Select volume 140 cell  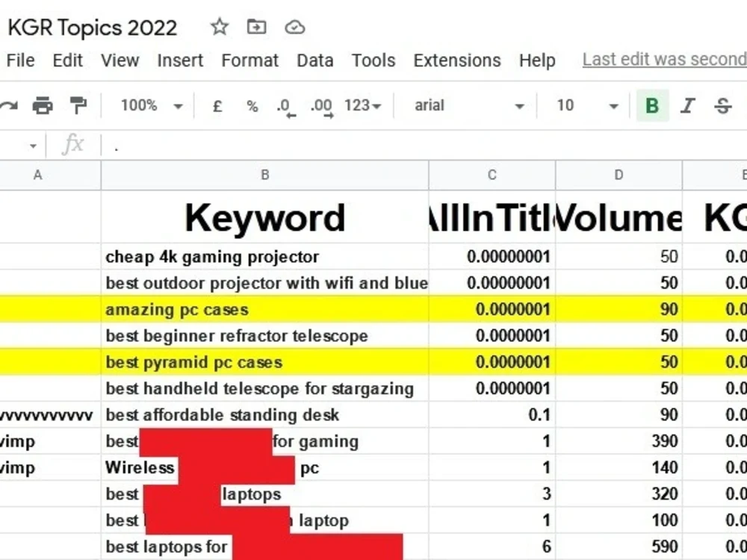[619, 467]
